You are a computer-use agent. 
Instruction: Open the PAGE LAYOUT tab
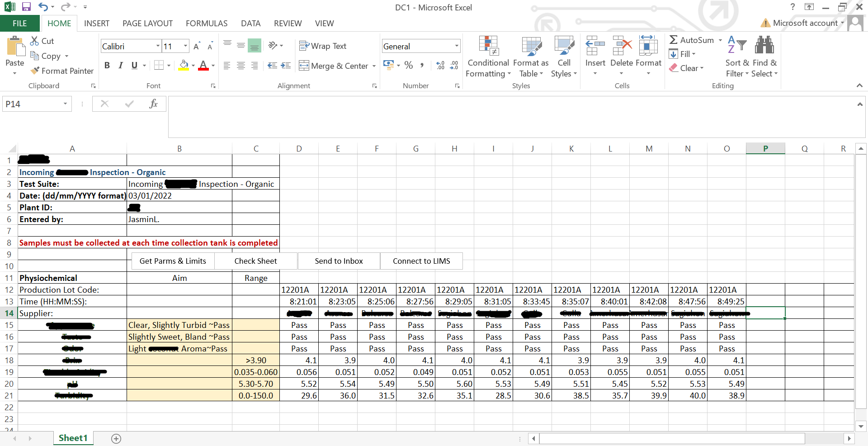click(147, 24)
